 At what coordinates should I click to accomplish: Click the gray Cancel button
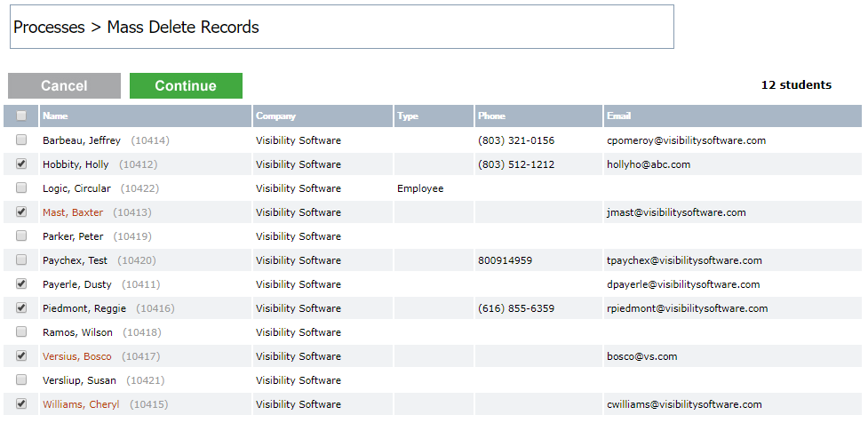[x=64, y=86]
